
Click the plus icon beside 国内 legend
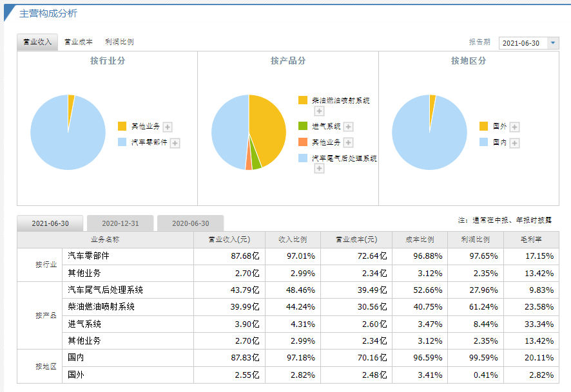click(514, 143)
